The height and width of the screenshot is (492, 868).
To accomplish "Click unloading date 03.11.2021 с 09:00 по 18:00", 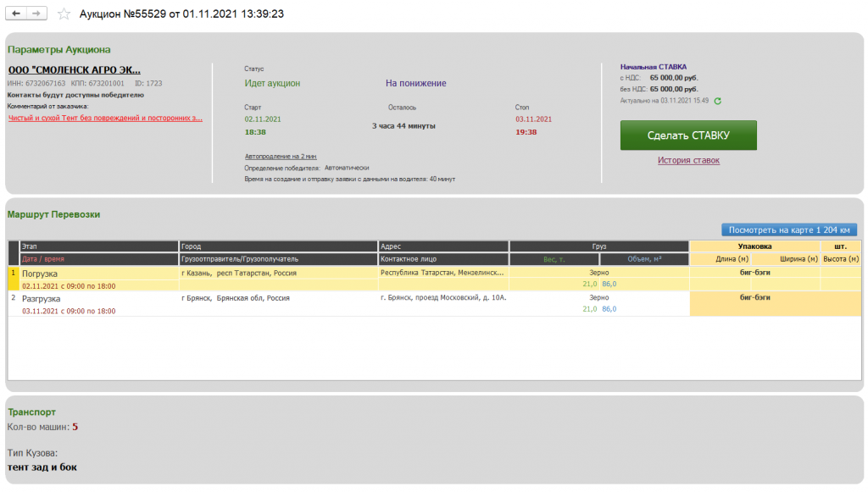I will [x=69, y=312].
